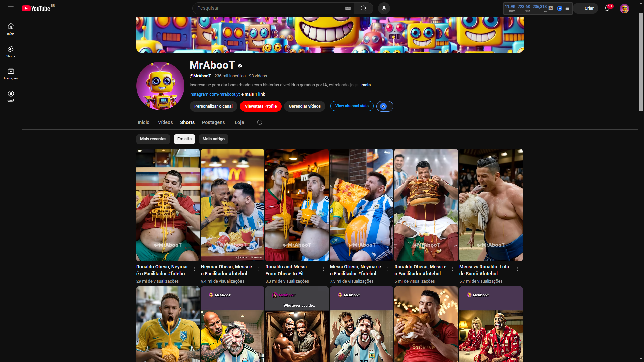
Task: Open the notifications bell
Action: click(x=607, y=8)
